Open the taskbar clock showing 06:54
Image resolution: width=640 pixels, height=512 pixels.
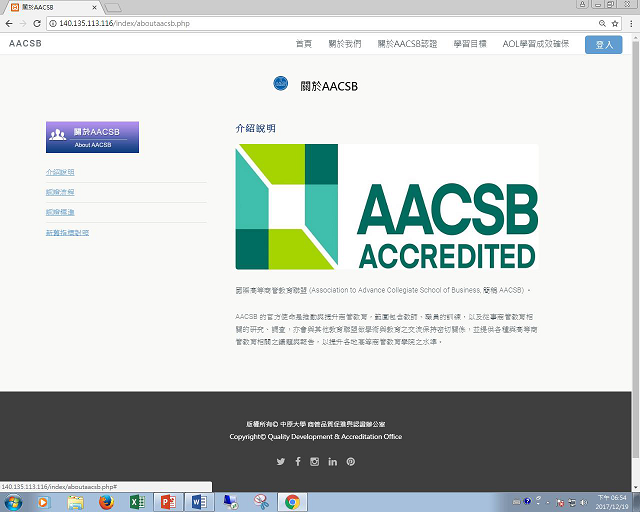[x=611, y=502]
